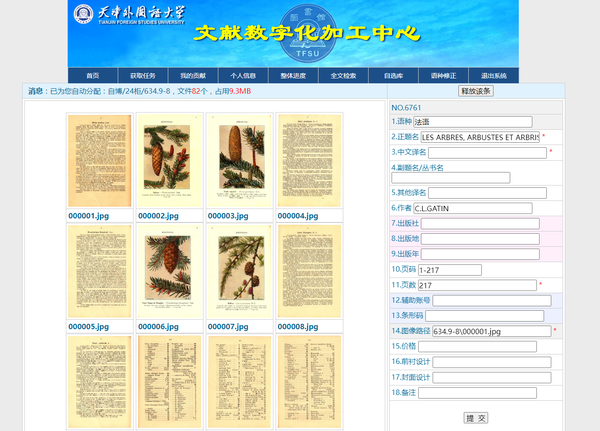Click the 备注 text field
Screen dimensions: 600x431
click(484, 393)
